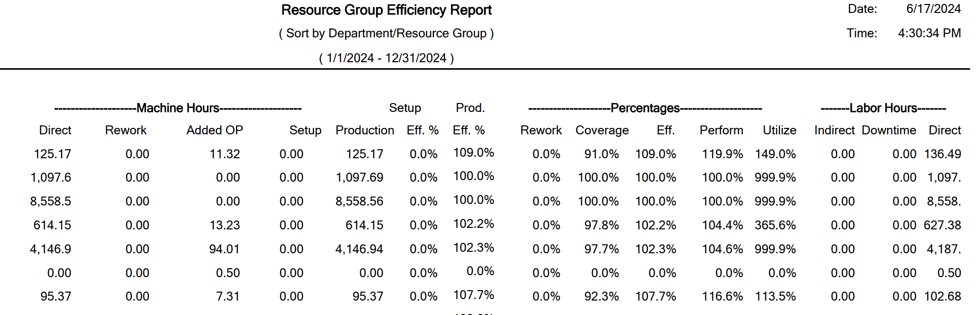This screenshot has width=980, height=315.
Task: Click the Labor Hours group heading
Action: click(883, 108)
